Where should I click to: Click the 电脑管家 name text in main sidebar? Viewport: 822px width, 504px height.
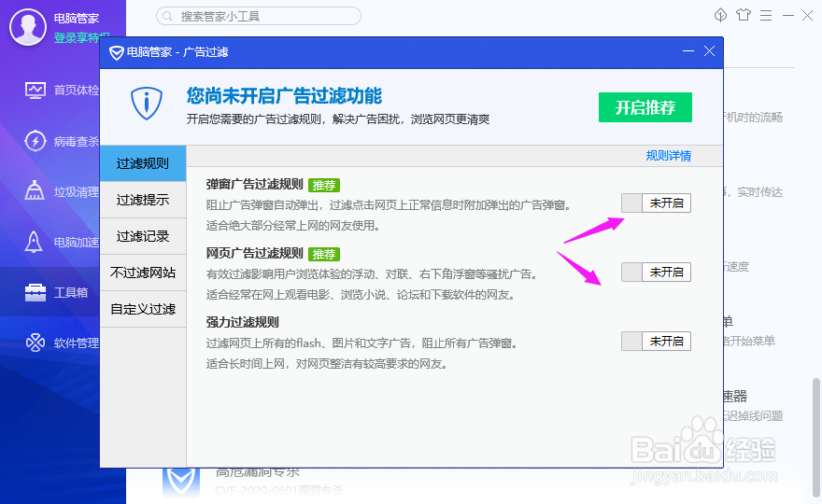coord(77,19)
